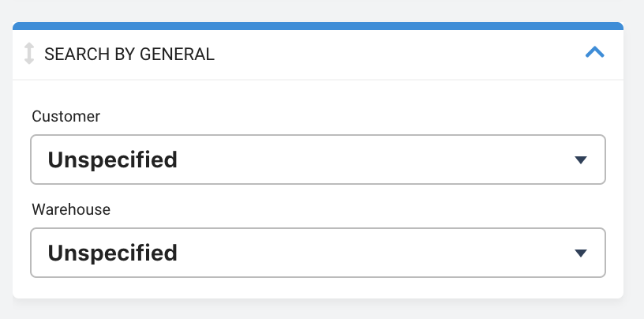Toggle panel visibility with the header chevron

click(594, 52)
